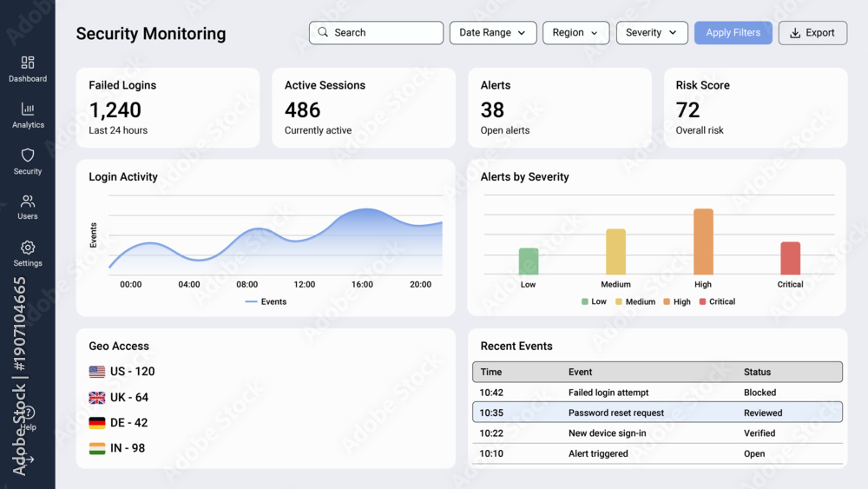868x489 pixels.
Task: Open the Users icon in sidebar
Action: coord(28,201)
